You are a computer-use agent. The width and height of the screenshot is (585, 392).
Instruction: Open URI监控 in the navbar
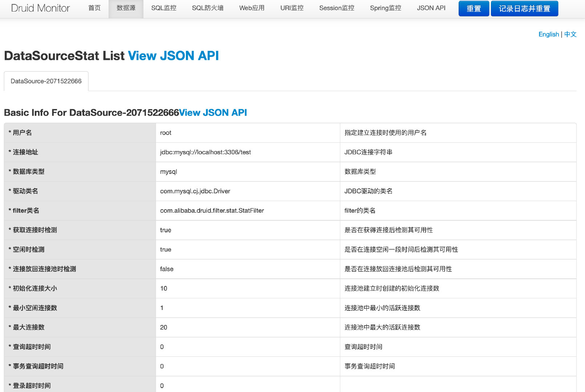click(292, 8)
